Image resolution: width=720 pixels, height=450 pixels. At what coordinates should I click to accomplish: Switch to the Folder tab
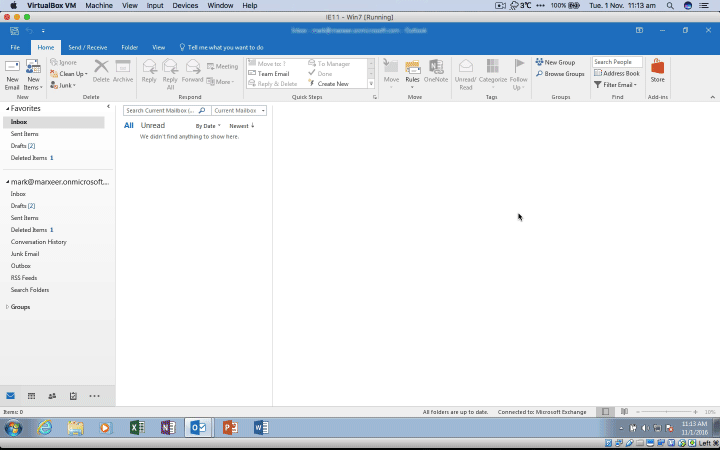click(129, 47)
